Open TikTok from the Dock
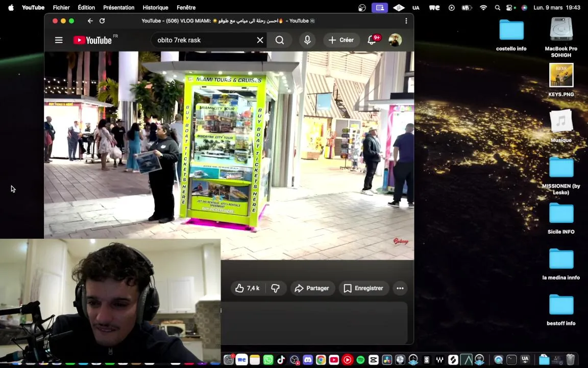Screen dimensions: 588x368 tap(281, 360)
